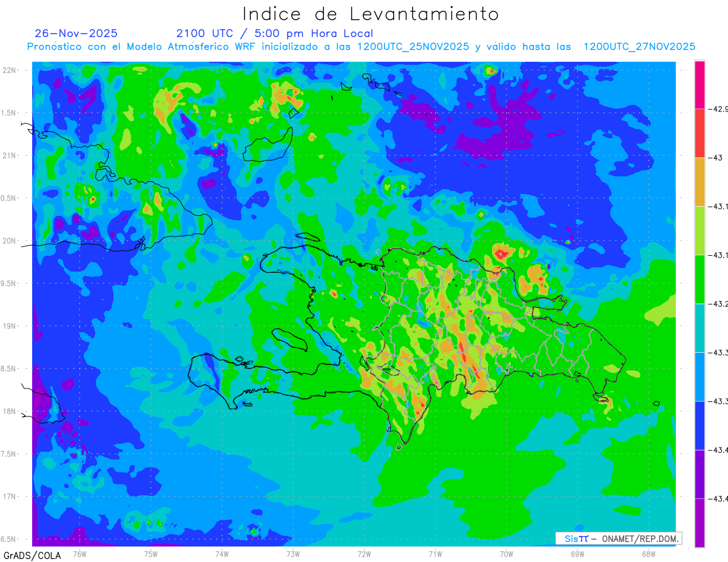Viewport: 728px width, 562px height.
Task: Click the "SisTT" logo text
Action: [x=576, y=539]
